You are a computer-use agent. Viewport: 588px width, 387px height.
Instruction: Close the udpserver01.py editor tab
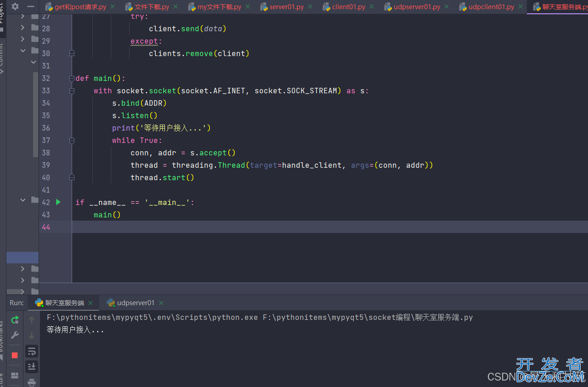coord(447,7)
